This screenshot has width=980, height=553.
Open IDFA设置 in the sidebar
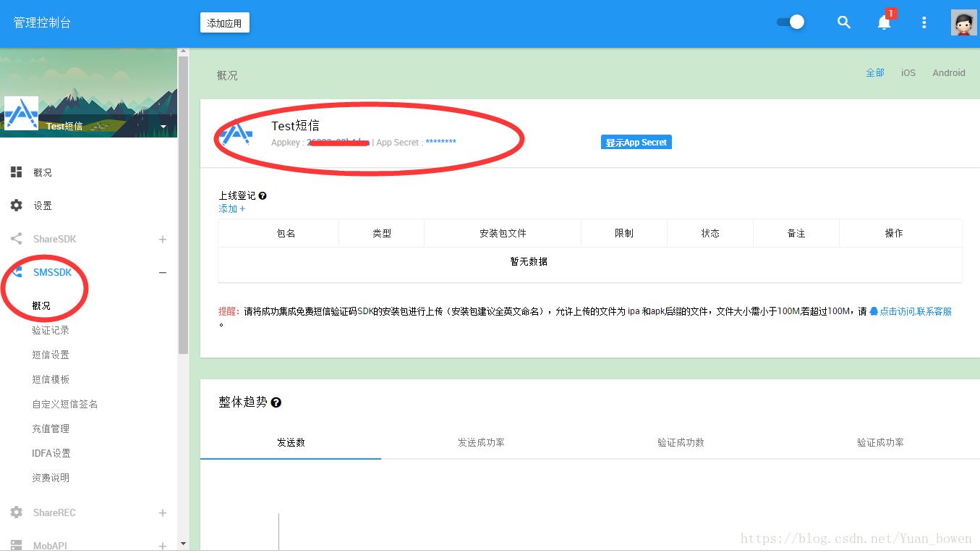pos(51,453)
